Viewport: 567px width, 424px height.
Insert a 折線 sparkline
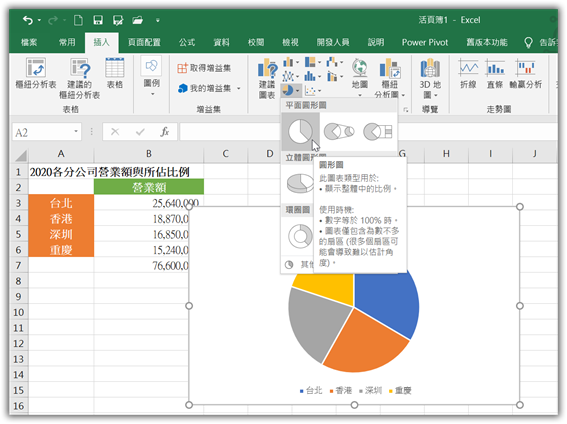468,74
